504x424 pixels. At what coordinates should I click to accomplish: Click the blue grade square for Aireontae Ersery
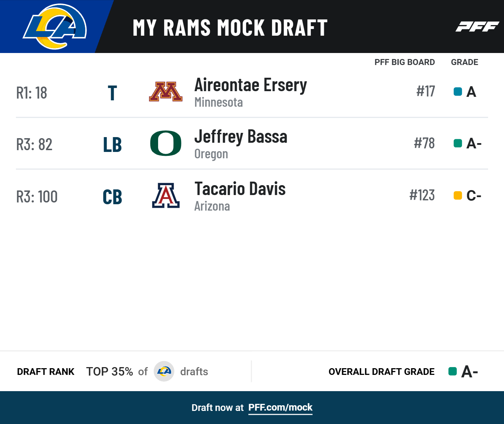pos(458,92)
